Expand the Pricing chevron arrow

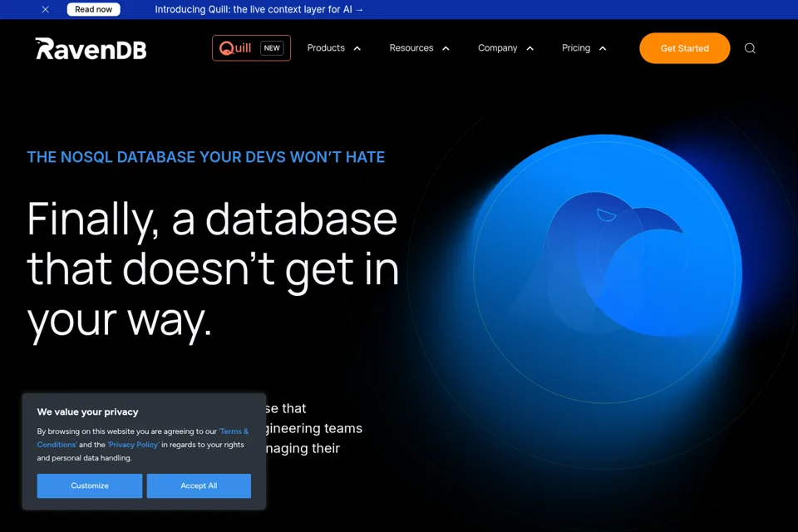pos(603,48)
